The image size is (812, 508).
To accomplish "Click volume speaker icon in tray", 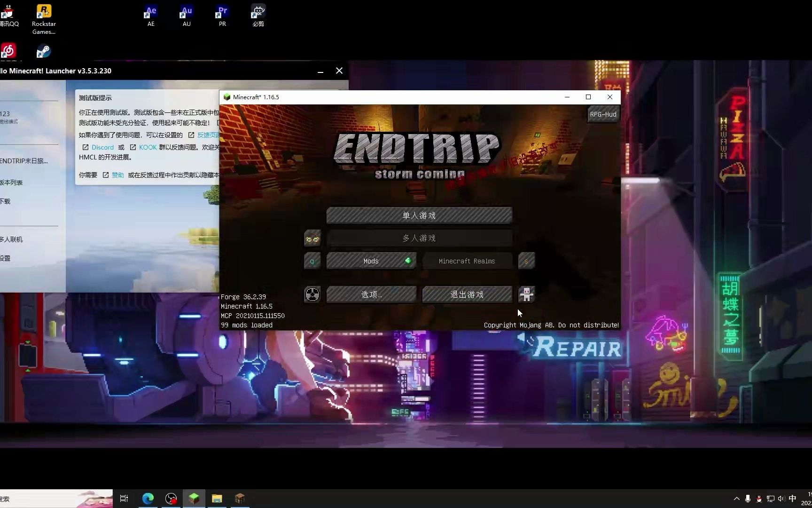I will [x=781, y=499].
